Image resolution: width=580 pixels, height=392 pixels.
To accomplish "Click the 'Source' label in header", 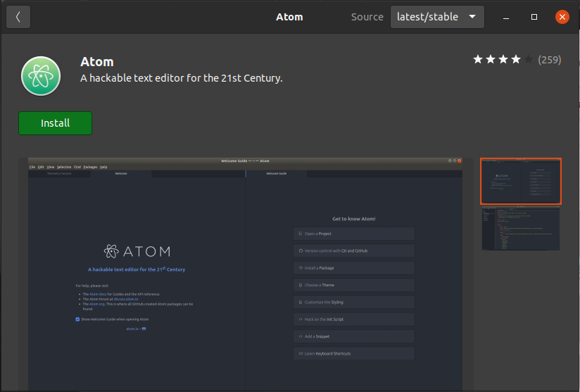I will [x=367, y=17].
